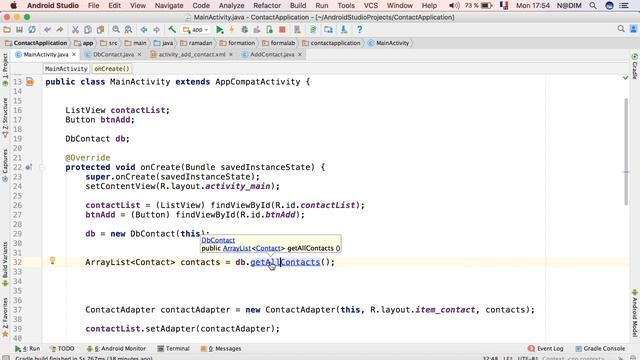The image size is (640, 360).
Task: Open the Refactor menu
Action: coord(267,6)
